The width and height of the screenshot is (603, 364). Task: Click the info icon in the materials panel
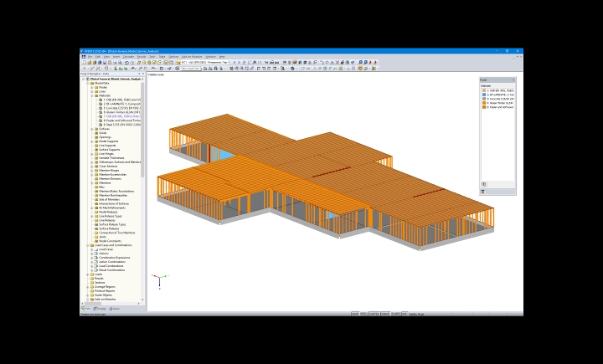[x=484, y=184]
